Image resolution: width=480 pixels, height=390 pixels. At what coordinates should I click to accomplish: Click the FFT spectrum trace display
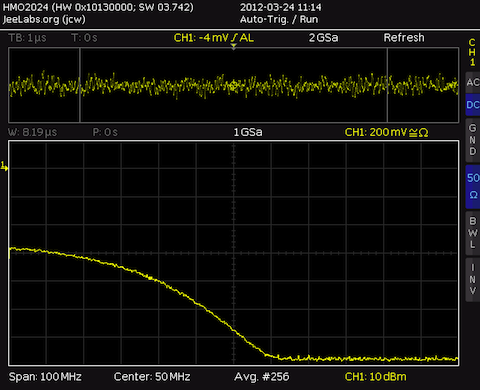(234, 253)
